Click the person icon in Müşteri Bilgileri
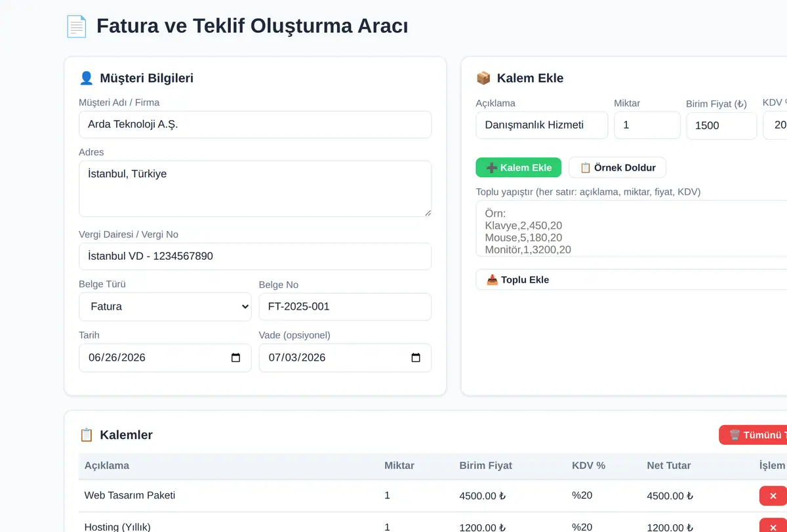787x532 pixels. click(86, 78)
